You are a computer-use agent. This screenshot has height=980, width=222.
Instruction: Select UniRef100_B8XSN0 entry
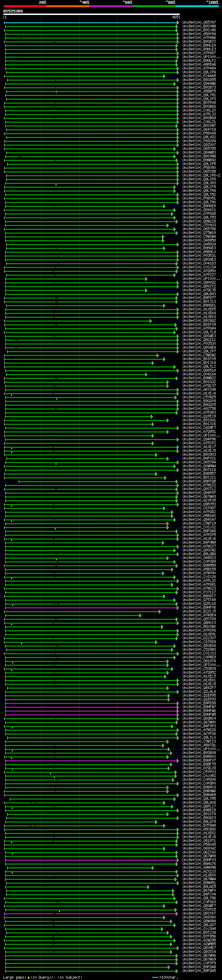tap(199, 627)
